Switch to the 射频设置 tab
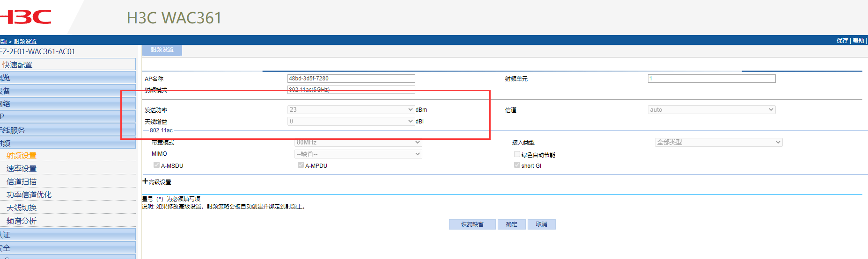868x259 pixels. click(x=162, y=50)
